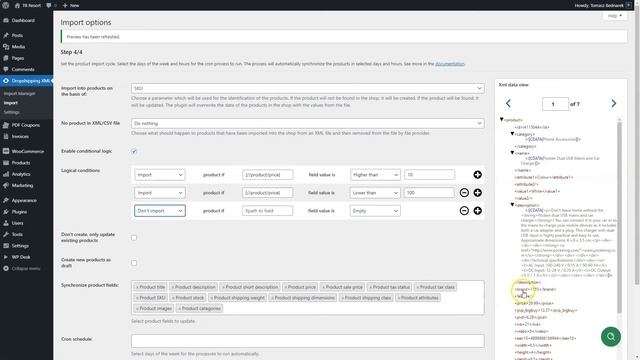This screenshot has width=640, height=360.
Task: Click the Marketing sidebar icon
Action: pyautogui.click(x=6, y=185)
